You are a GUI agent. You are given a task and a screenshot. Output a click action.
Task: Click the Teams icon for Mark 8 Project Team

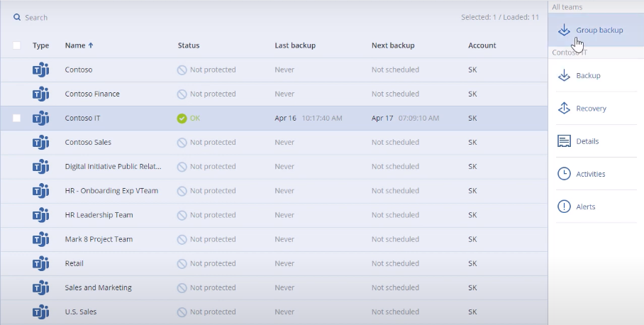coord(40,240)
